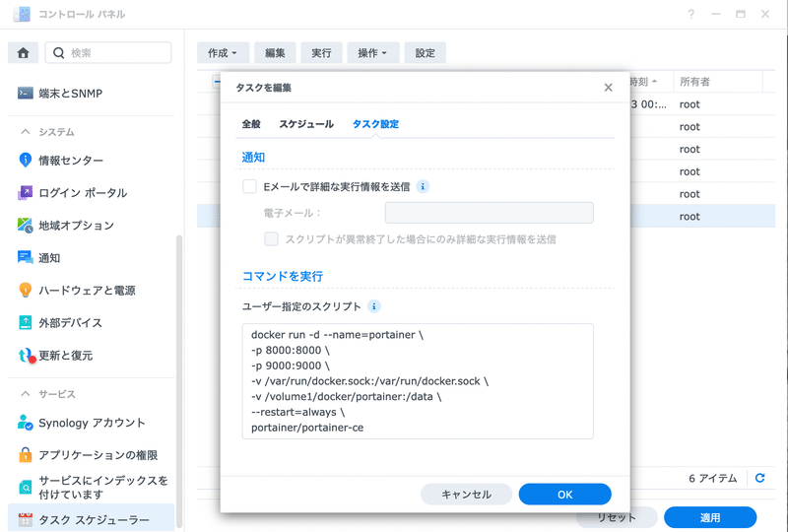Click info icon beside Eメール notification option

423,186
